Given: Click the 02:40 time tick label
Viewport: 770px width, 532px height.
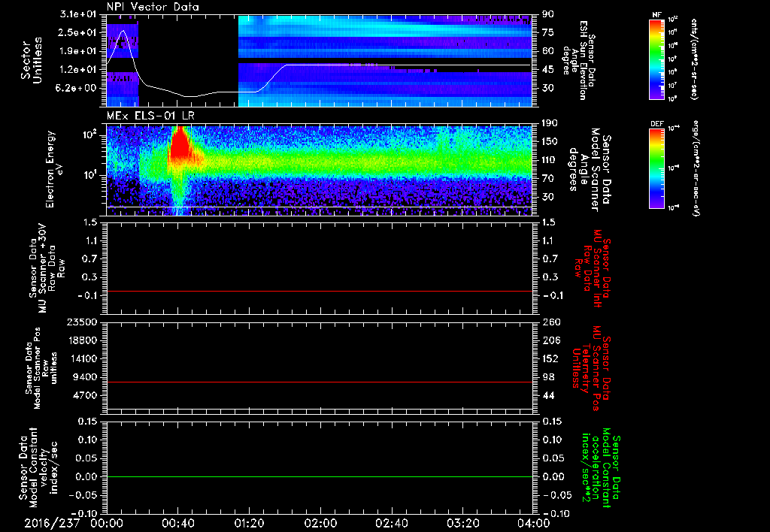Looking at the screenshot, I should tap(391, 523).
